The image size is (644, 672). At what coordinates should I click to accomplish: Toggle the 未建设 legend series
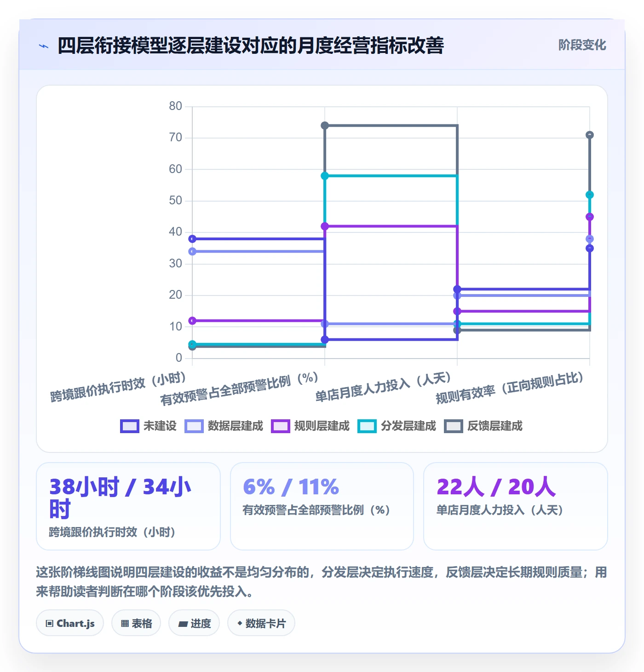(x=148, y=426)
